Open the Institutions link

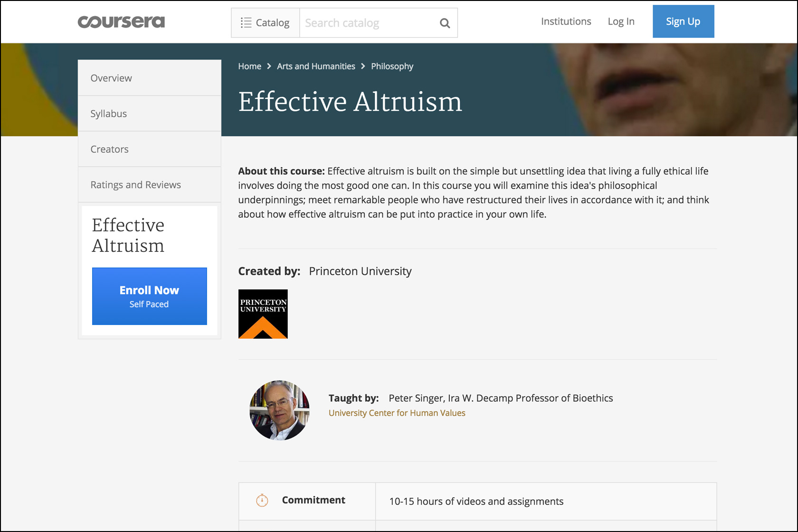click(566, 21)
